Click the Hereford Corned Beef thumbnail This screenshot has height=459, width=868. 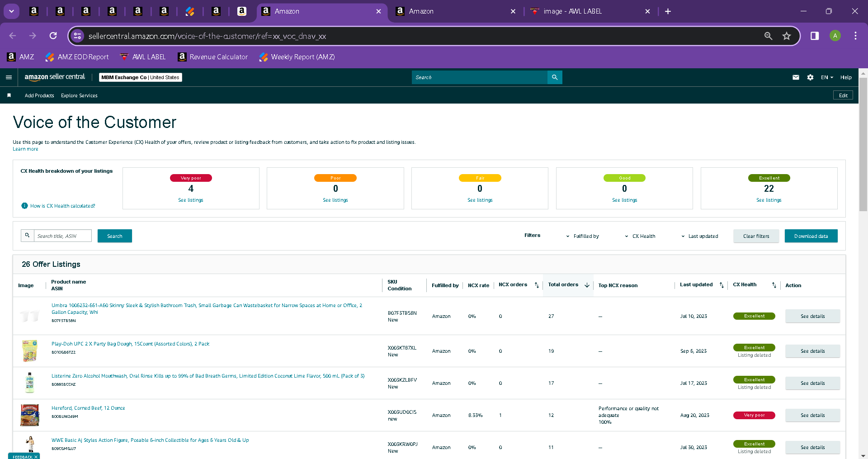click(30, 415)
